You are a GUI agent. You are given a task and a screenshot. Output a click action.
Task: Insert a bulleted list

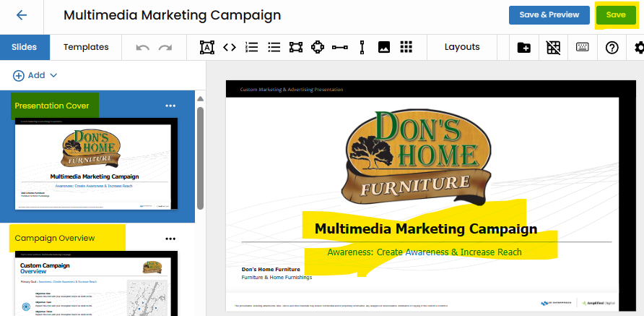274,48
